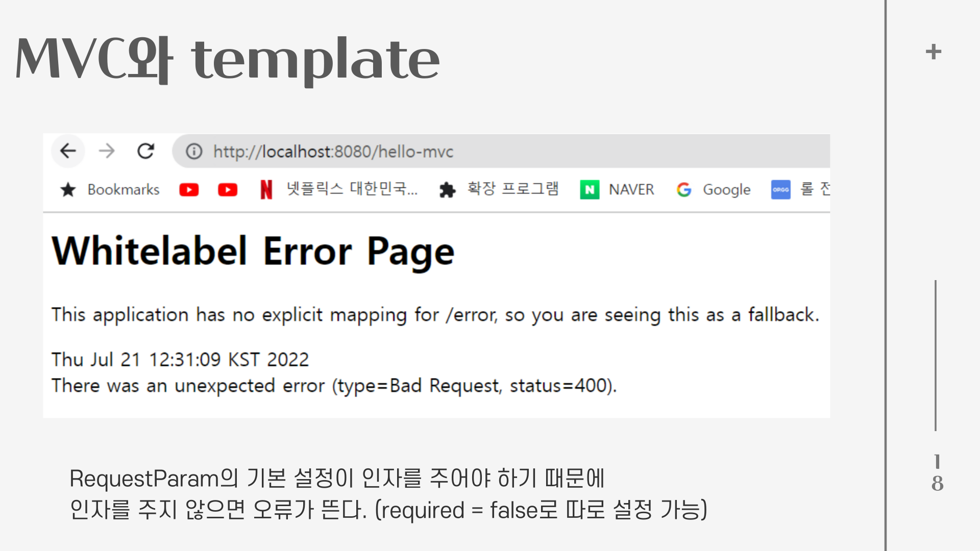
Task: Click the Bookmarks star icon
Action: [68, 190]
